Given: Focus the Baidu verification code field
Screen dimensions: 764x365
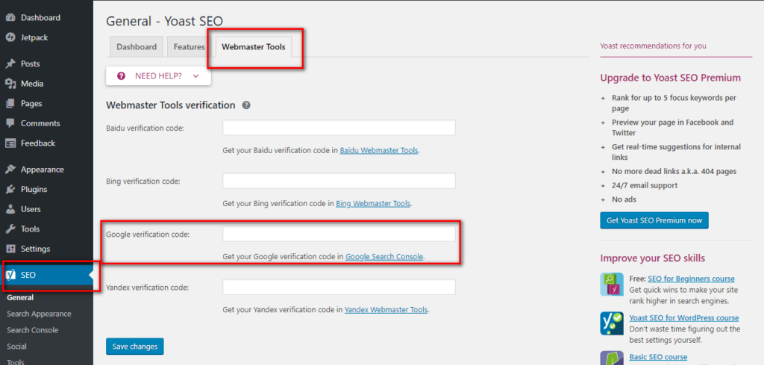Looking at the screenshot, I should [339, 128].
